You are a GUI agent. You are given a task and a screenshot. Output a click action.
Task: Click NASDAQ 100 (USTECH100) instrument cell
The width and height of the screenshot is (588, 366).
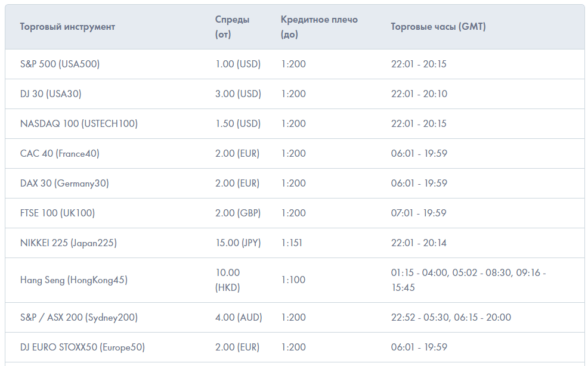pos(79,123)
